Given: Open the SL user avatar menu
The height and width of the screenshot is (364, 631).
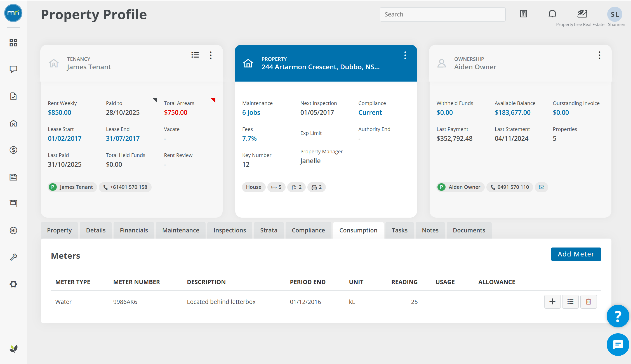Looking at the screenshot, I should (614, 14).
